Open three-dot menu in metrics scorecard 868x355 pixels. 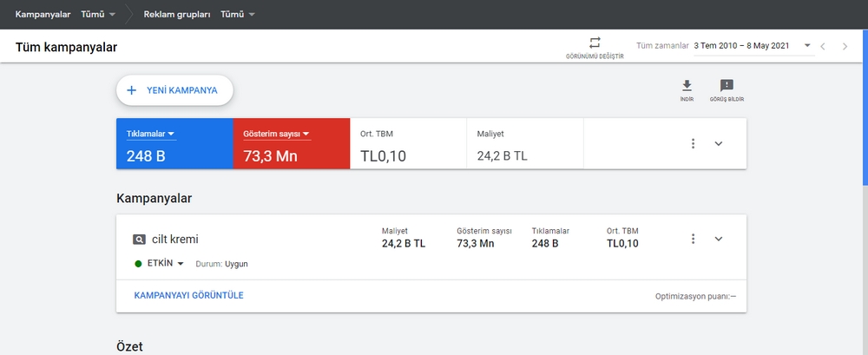[x=693, y=143]
